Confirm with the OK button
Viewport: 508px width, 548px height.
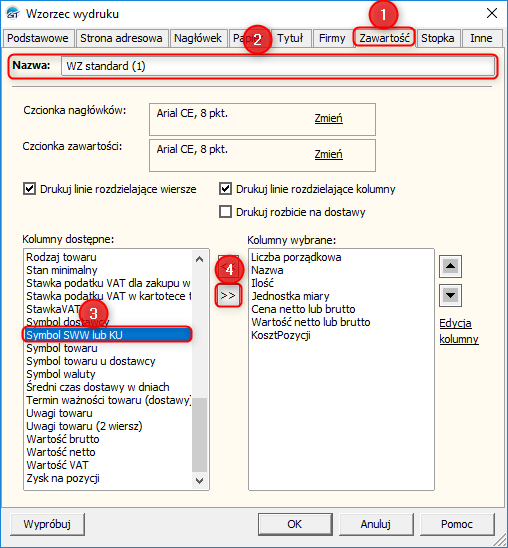(295, 524)
